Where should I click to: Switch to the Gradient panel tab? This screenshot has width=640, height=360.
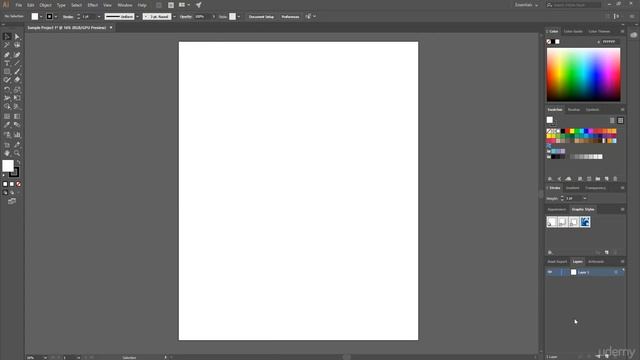572,188
